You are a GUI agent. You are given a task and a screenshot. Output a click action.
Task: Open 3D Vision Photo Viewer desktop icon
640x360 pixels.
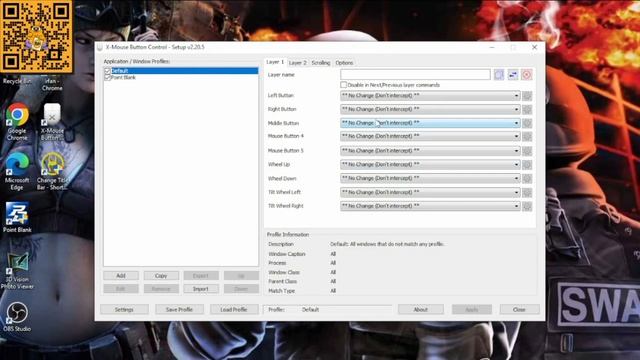(17, 271)
